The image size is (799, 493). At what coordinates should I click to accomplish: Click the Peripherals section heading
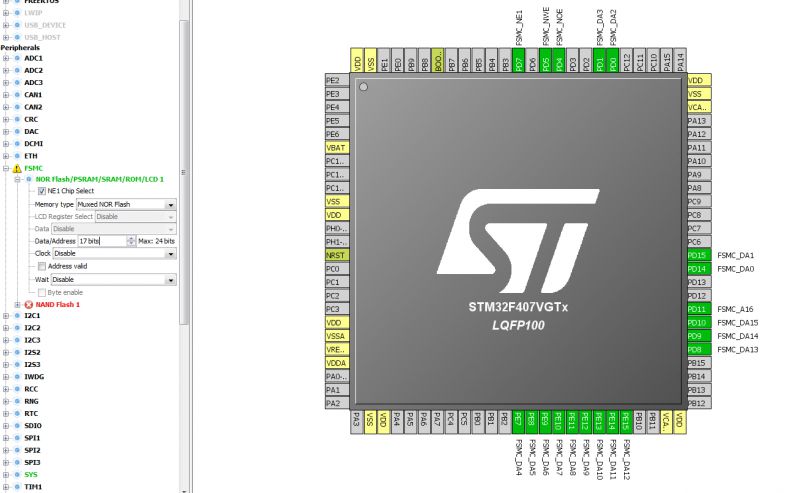(20, 47)
